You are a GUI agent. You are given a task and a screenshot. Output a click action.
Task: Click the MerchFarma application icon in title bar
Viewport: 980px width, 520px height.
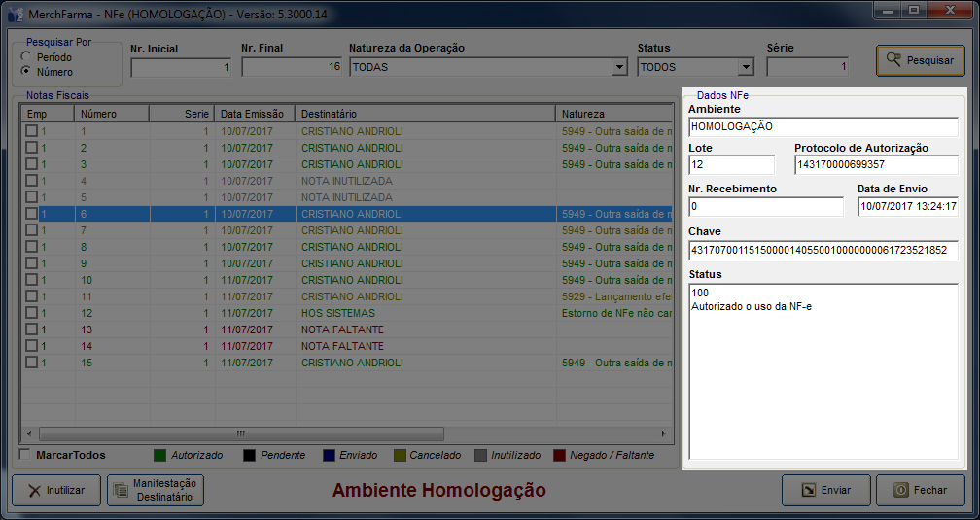pyautogui.click(x=16, y=14)
